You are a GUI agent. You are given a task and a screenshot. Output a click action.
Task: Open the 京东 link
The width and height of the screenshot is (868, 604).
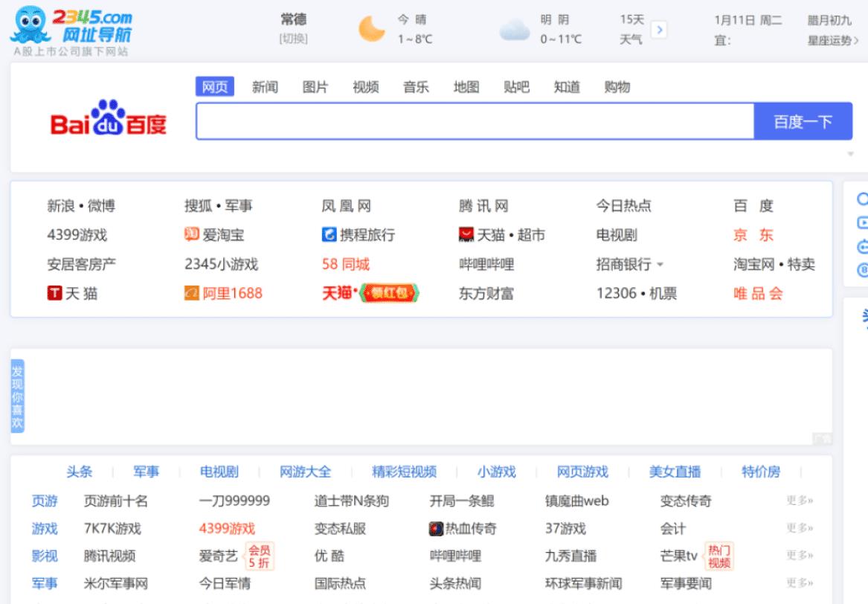click(753, 235)
